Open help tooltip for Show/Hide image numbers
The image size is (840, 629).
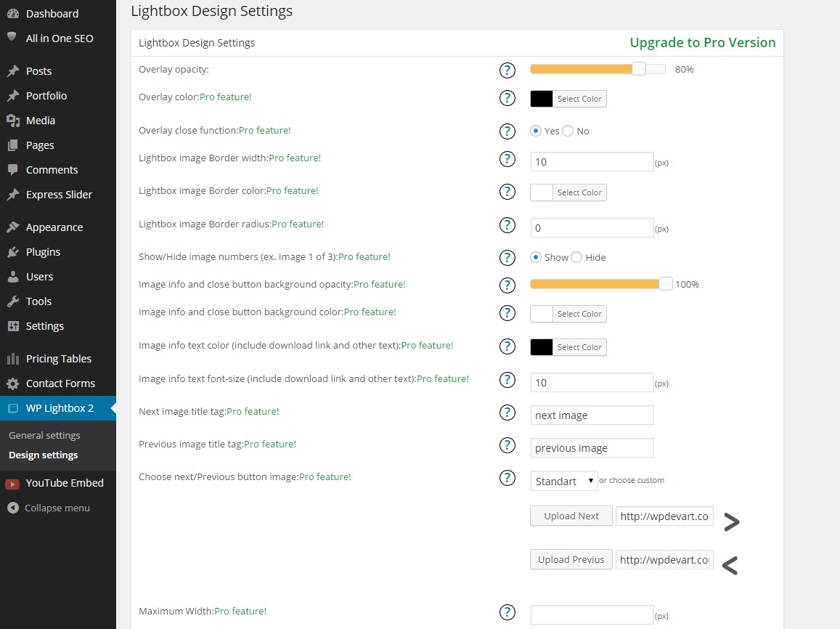507,258
